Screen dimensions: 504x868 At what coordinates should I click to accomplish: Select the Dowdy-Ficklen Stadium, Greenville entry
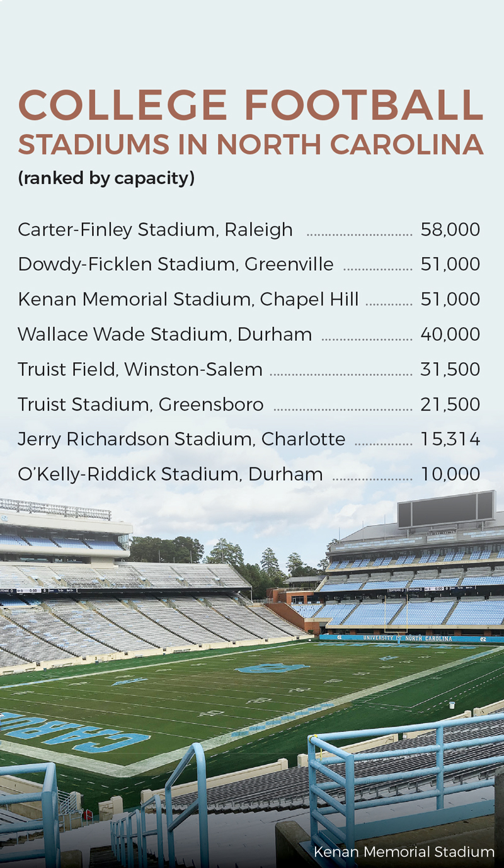249,265
